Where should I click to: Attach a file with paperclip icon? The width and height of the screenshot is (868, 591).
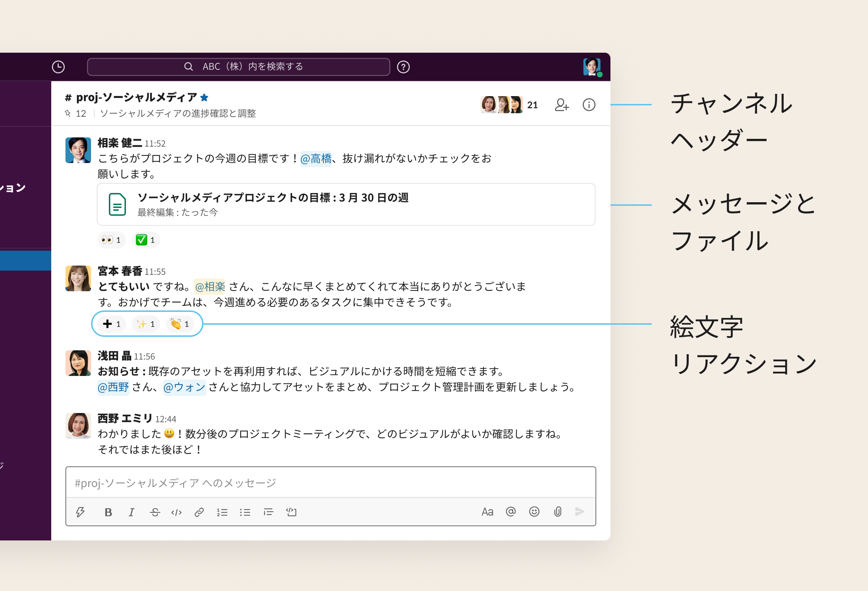tap(558, 511)
